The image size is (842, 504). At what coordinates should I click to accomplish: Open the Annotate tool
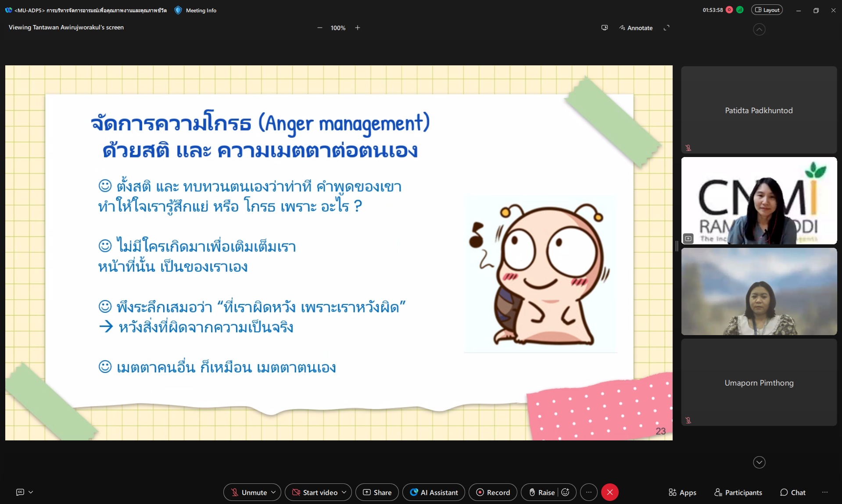[636, 28]
